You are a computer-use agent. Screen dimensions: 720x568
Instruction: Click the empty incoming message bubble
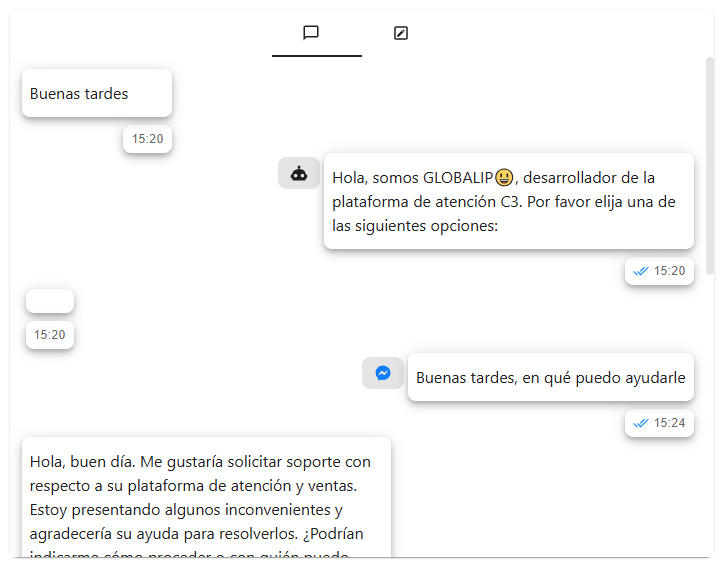point(50,301)
